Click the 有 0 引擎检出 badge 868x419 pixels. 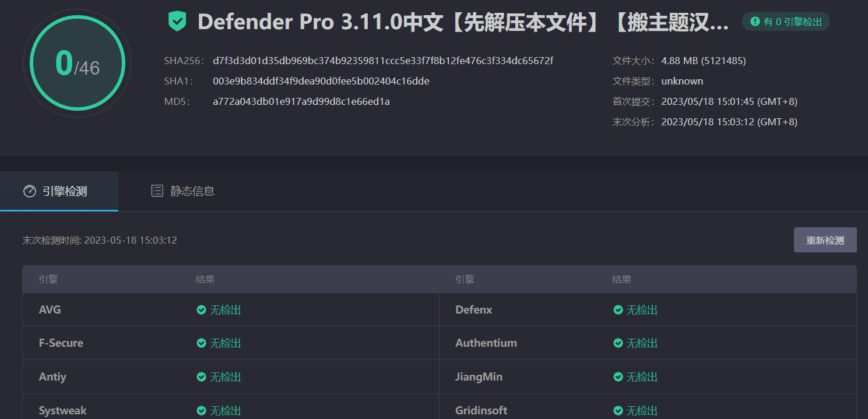(785, 22)
